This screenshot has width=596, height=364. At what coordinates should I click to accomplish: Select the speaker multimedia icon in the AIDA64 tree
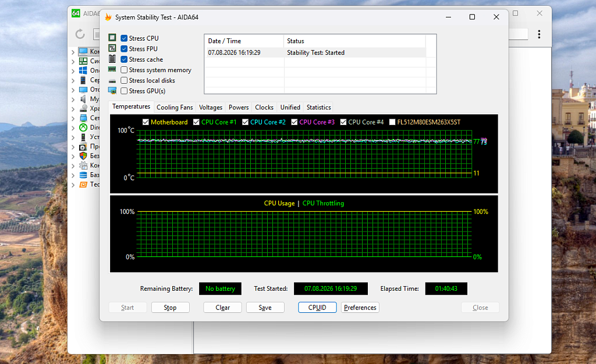[x=83, y=99]
